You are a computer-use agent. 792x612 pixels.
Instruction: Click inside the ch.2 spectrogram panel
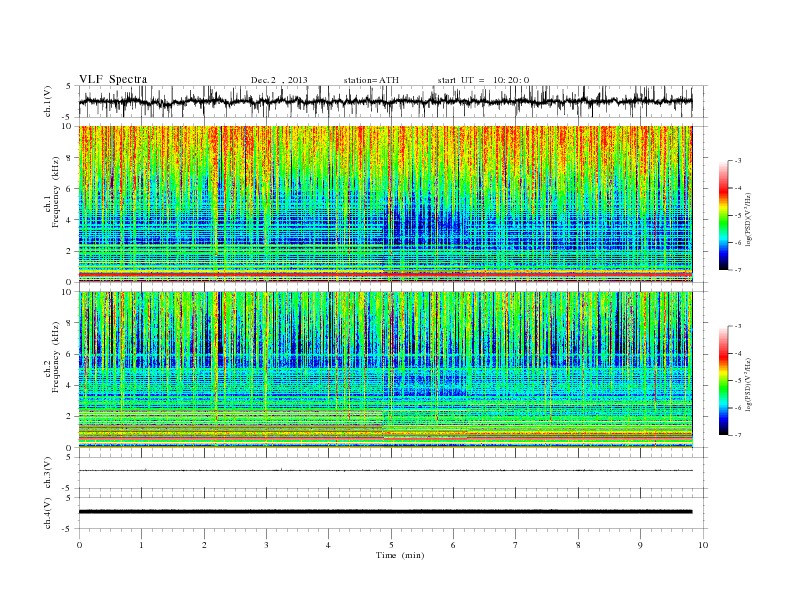point(385,369)
